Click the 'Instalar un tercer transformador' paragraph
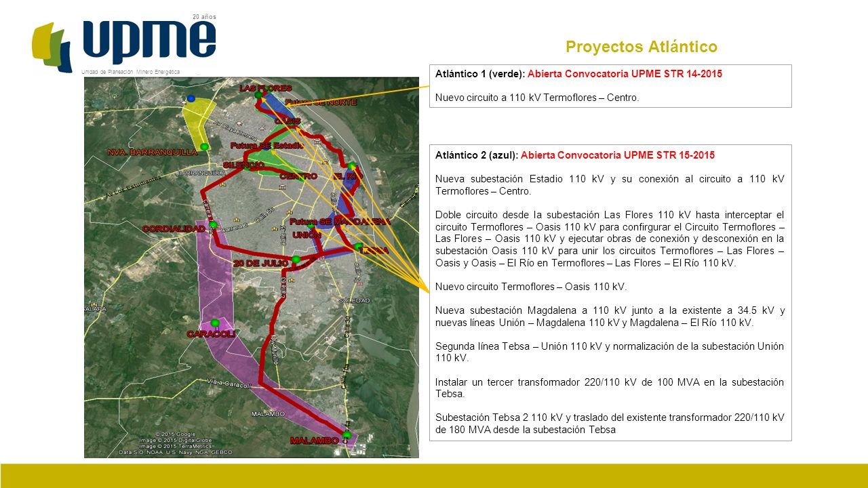 point(610,388)
